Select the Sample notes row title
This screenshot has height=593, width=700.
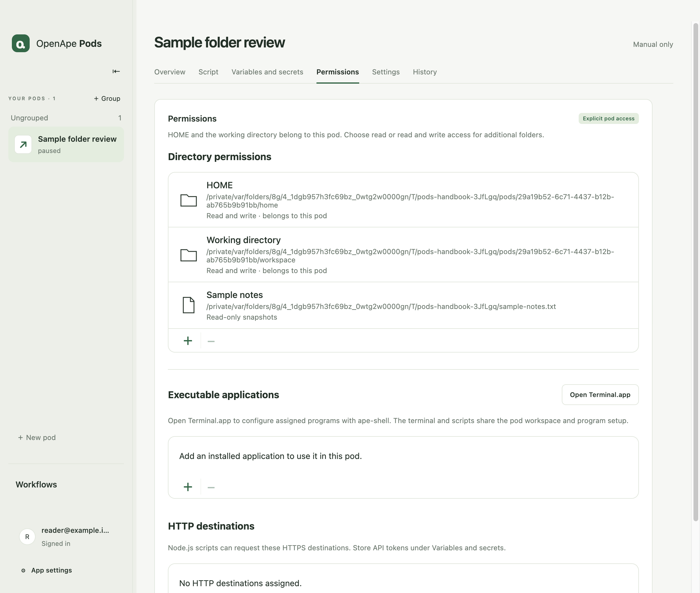(235, 295)
